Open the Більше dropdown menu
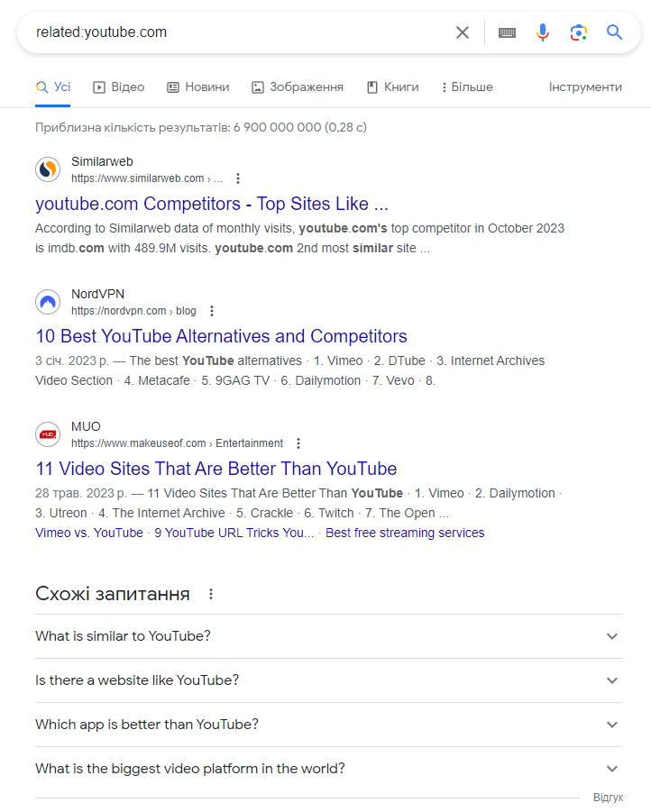651x812 pixels. [x=467, y=87]
